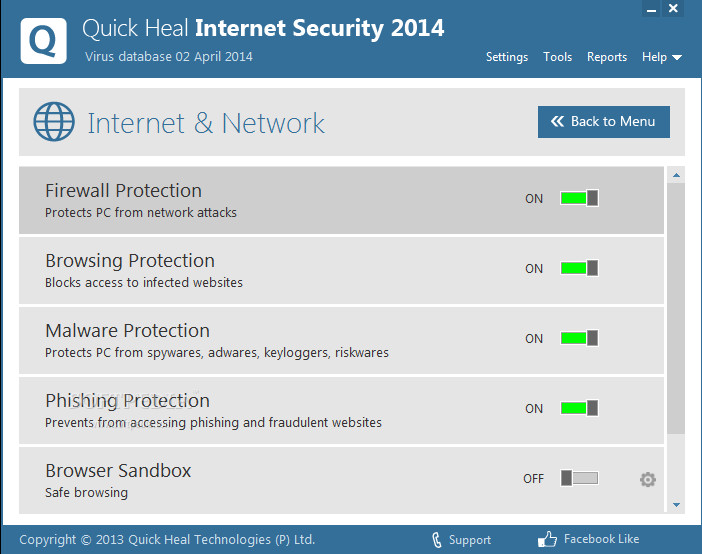Click the vertical scrollbar thumb

pos(676,309)
